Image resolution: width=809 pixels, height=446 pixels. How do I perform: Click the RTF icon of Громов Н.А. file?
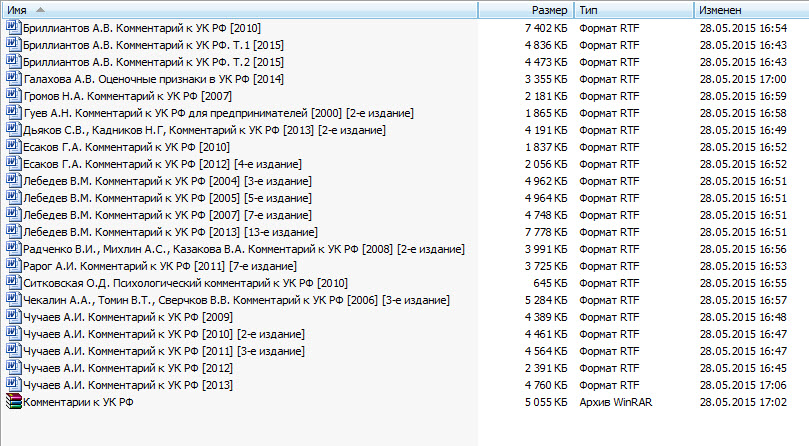[x=13, y=96]
